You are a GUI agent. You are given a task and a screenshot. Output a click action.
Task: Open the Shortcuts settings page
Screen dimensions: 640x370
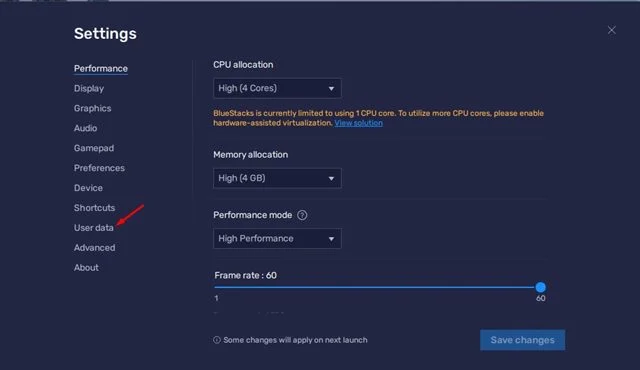pyautogui.click(x=94, y=208)
